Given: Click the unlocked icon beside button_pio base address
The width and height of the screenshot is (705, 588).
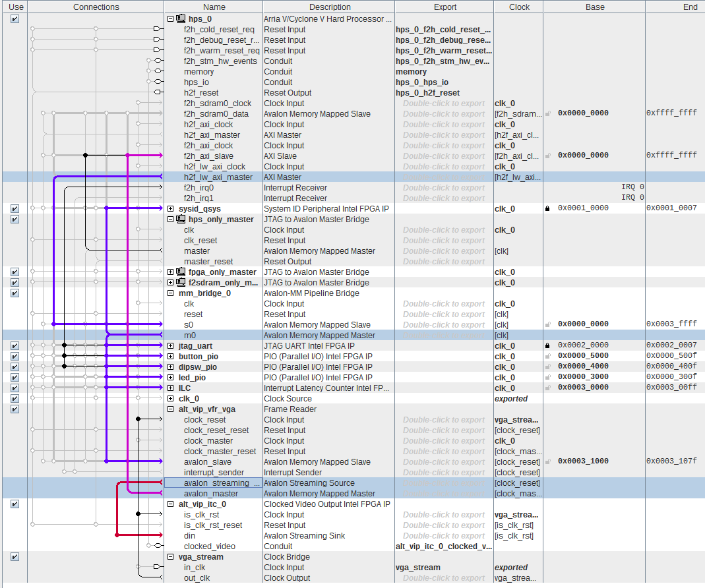Looking at the screenshot, I should [547, 356].
